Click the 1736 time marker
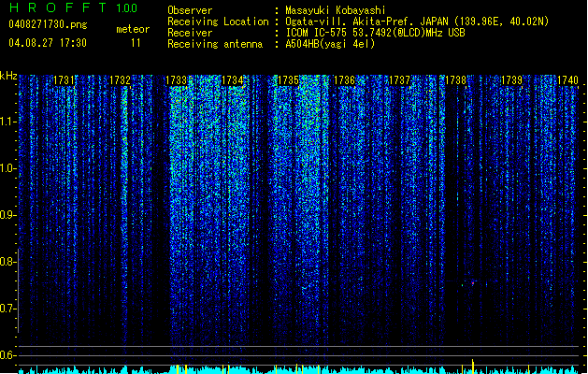Image resolution: width=588 pixels, height=374 pixels. click(344, 80)
